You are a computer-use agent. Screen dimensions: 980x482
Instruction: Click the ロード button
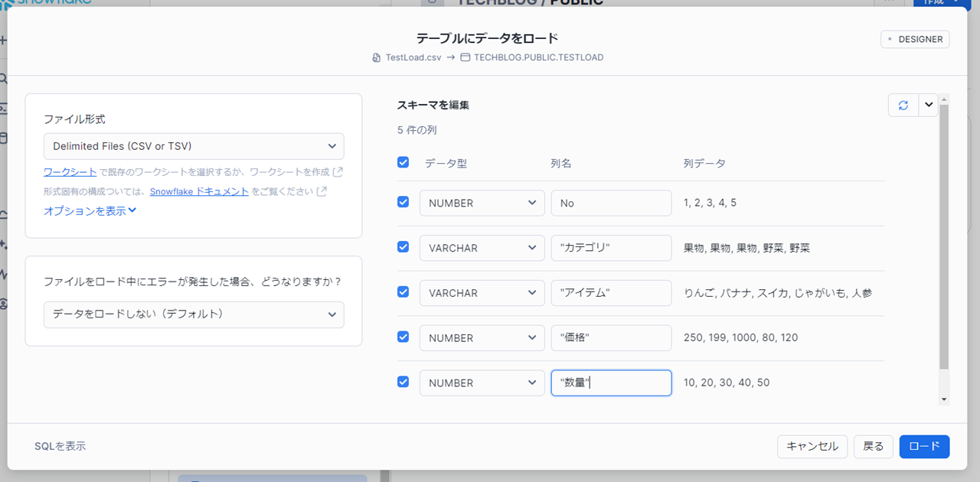coord(924,447)
